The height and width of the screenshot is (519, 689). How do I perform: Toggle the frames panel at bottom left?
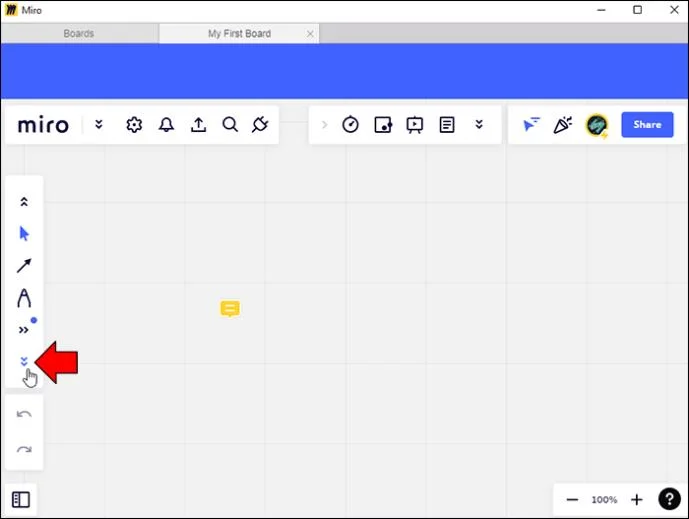(x=21, y=499)
